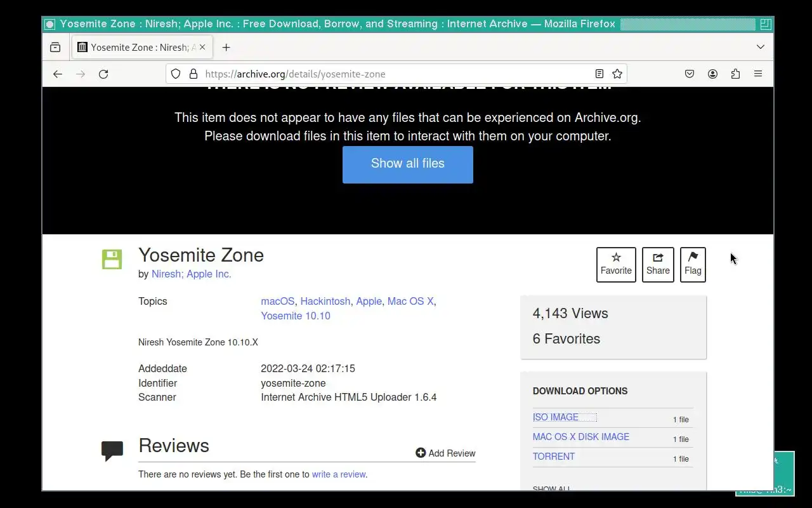This screenshot has width=812, height=508.
Task: Focus the archive.org URL address bar
Action: pyautogui.click(x=396, y=74)
